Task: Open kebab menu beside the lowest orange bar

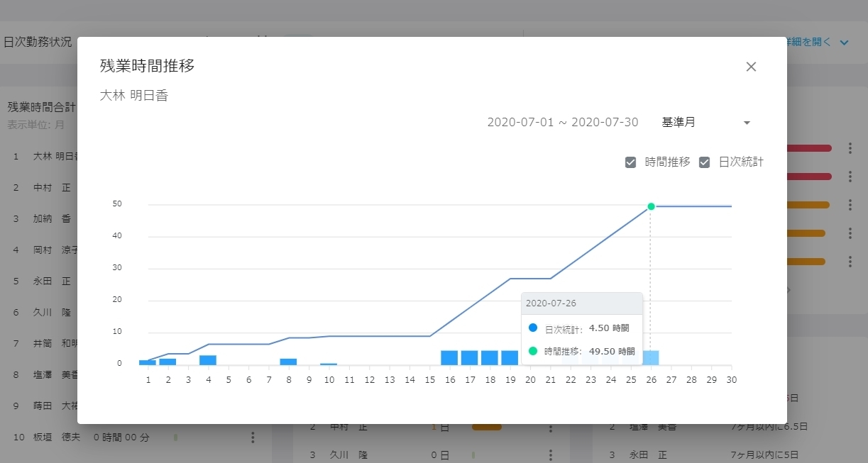Action: coord(850,262)
